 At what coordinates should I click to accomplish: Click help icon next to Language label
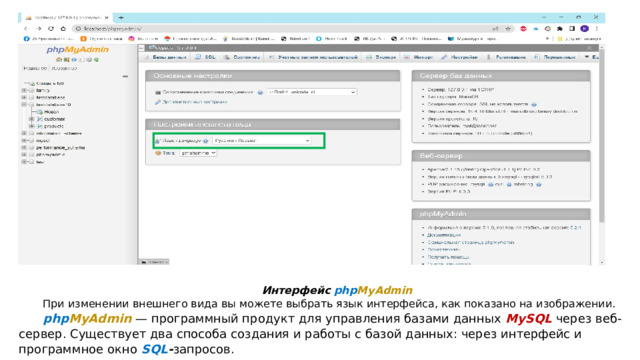(206, 141)
